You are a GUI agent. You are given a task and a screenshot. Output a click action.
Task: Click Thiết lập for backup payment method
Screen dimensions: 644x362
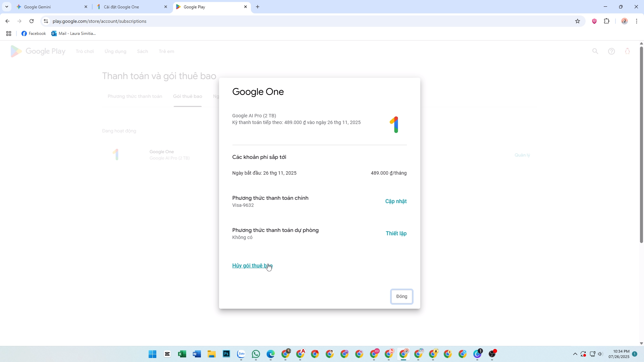(x=396, y=233)
